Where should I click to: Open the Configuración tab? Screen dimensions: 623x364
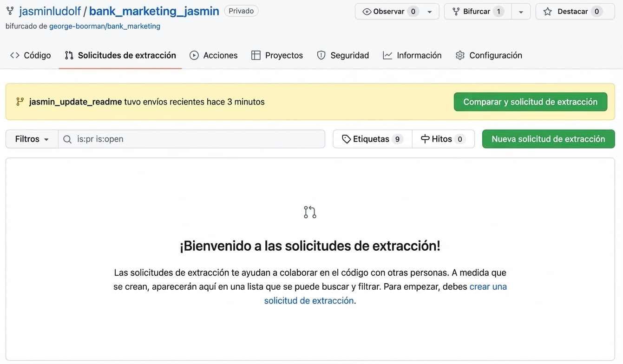[x=489, y=55]
